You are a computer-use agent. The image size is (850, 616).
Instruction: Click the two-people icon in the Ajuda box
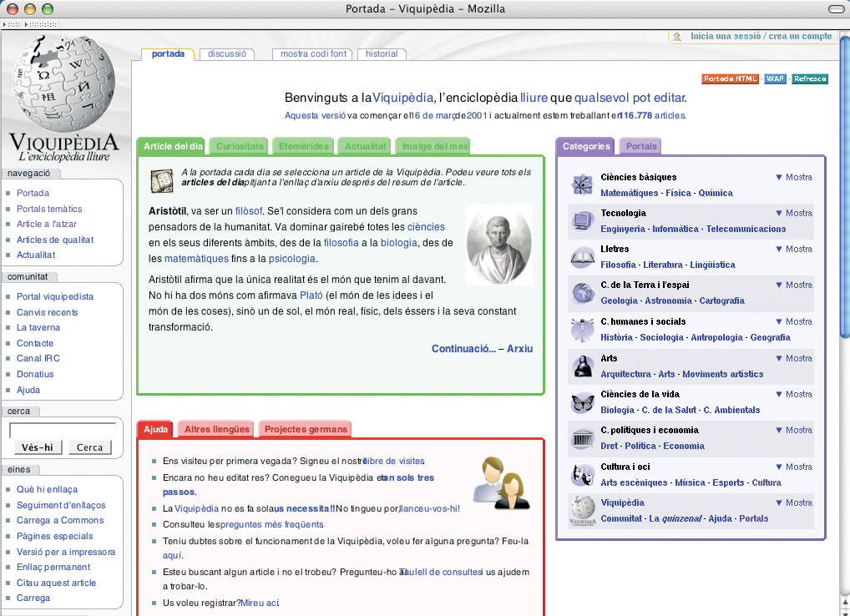pyautogui.click(x=501, y=483)
